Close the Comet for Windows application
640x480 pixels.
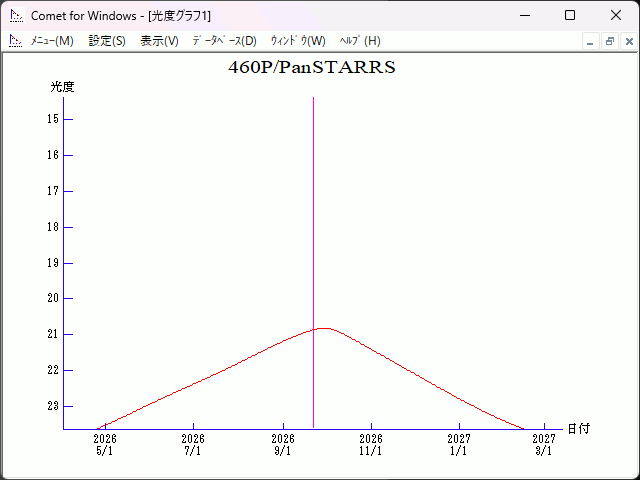tap(616, 16)
